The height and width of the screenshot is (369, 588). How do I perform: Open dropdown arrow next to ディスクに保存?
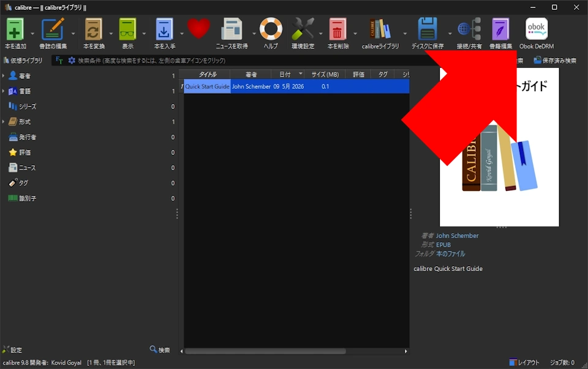pyautogui.click(x=450, y=34)
